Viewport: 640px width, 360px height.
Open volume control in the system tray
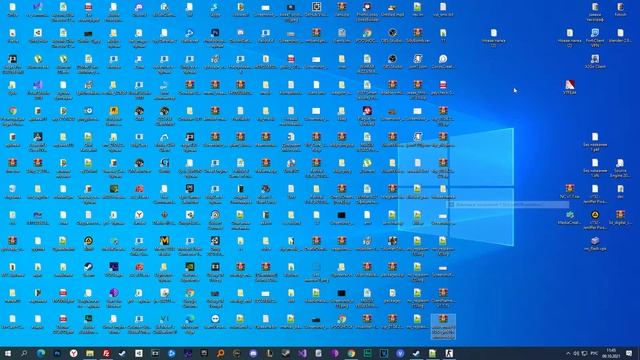(x=576, y=353)
